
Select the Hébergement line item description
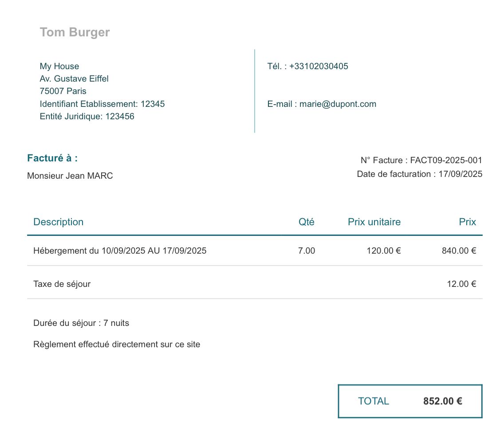tap(120, 251)
